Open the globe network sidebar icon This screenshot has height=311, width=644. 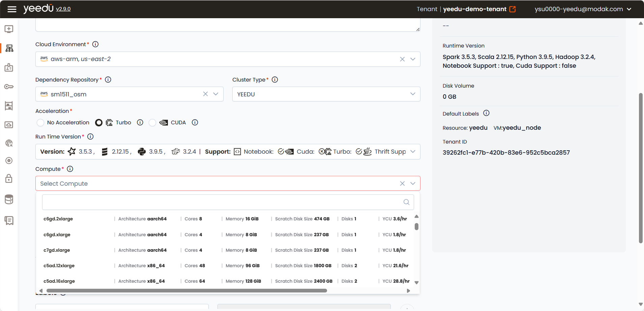[9, 143]
